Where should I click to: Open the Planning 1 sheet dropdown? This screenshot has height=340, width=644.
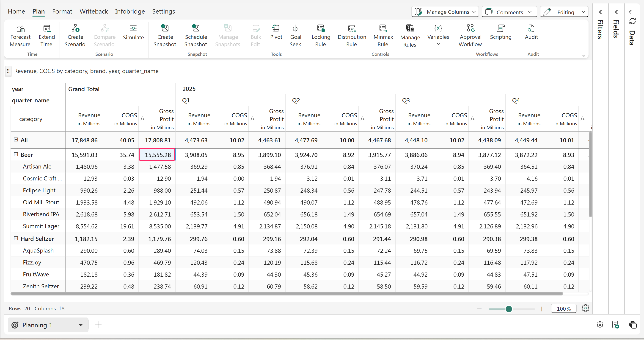(x=80, y=325)
